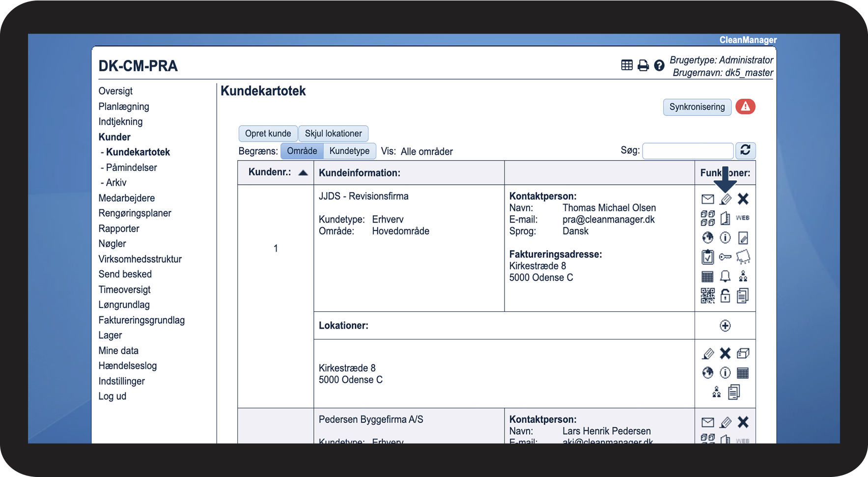Screen dimensions: 868x477
Task: Open Rengøringsplaner in the sidebar
Action: pos(135,213)
